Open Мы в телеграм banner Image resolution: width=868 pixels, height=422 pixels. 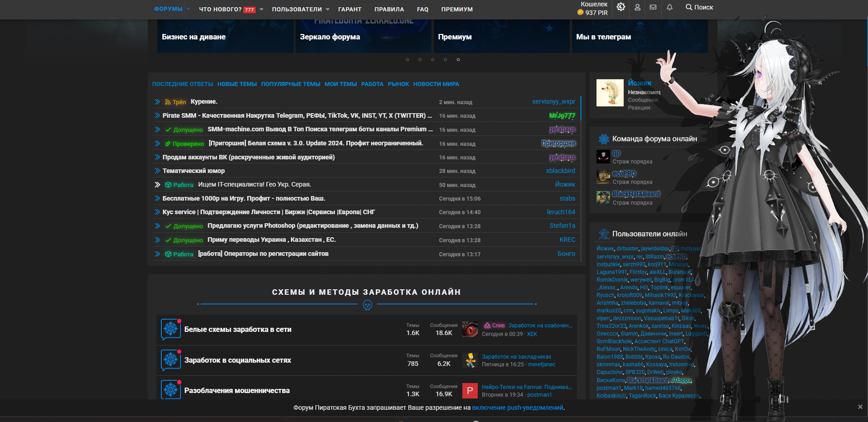tap(640, 36)
